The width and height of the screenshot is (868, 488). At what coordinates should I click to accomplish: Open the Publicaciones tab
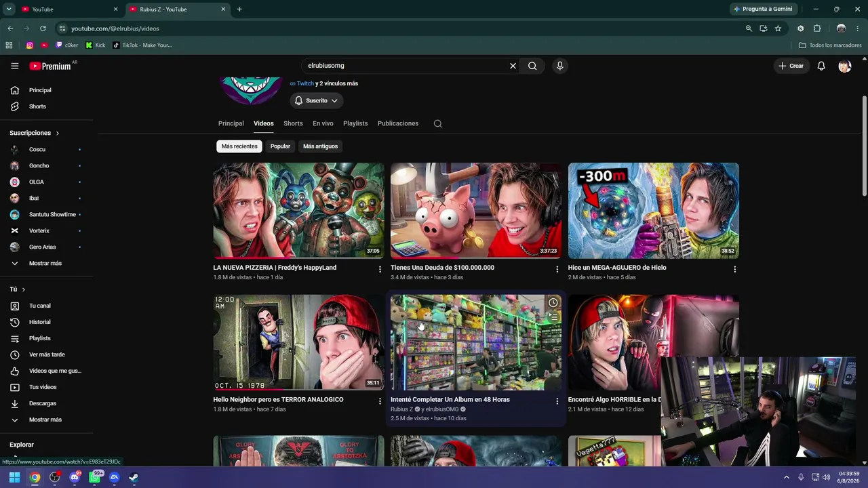click(398, 123)
